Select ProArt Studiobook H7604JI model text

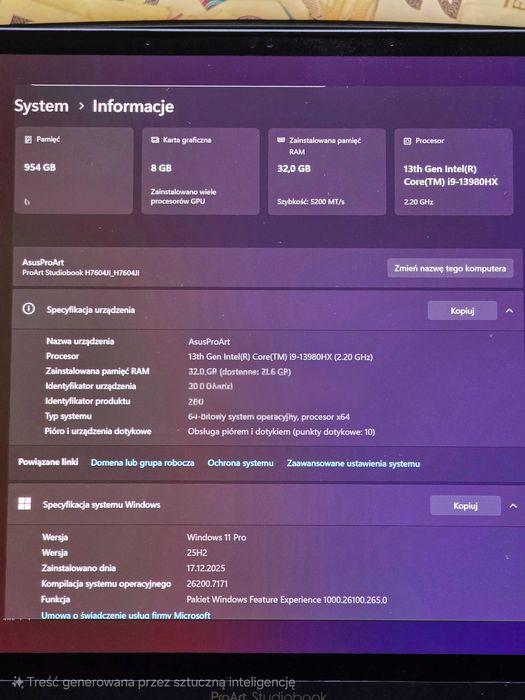(81, 272)
